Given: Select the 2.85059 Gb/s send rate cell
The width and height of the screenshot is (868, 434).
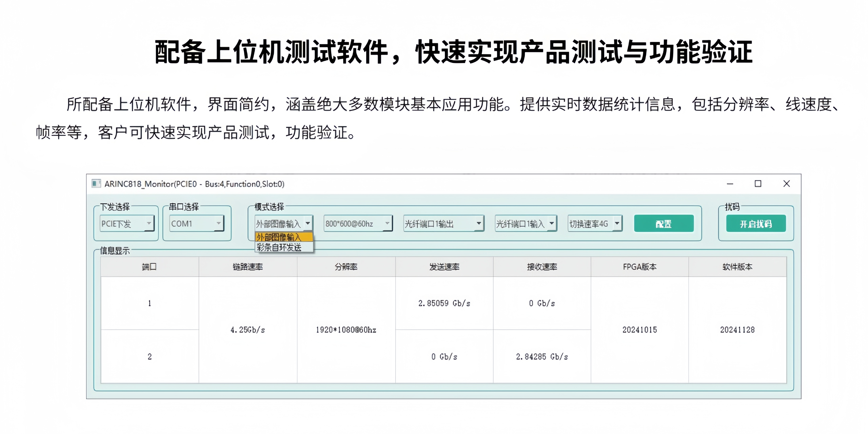Looking at the screenshot, I should [444, 303].
